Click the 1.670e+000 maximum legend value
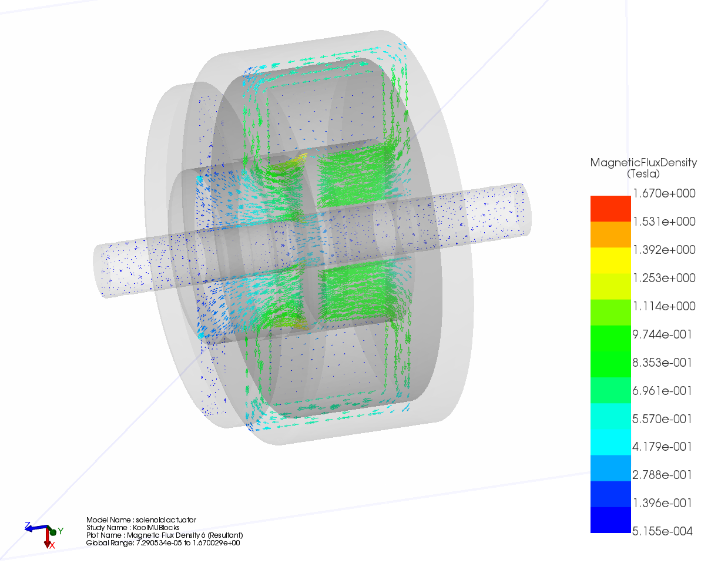728x563 pixels. (x=663, y=193)
